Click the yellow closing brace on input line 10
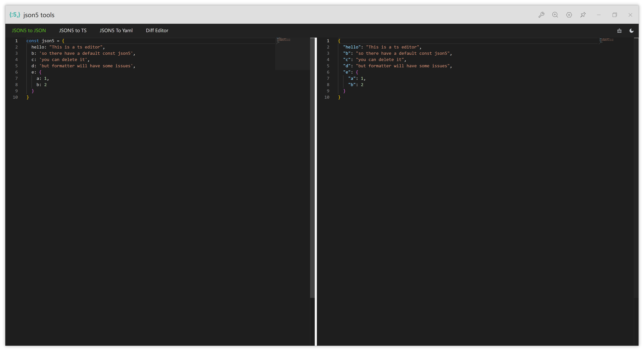Viewport: 644px width, 351px height. tap(28, 97)
